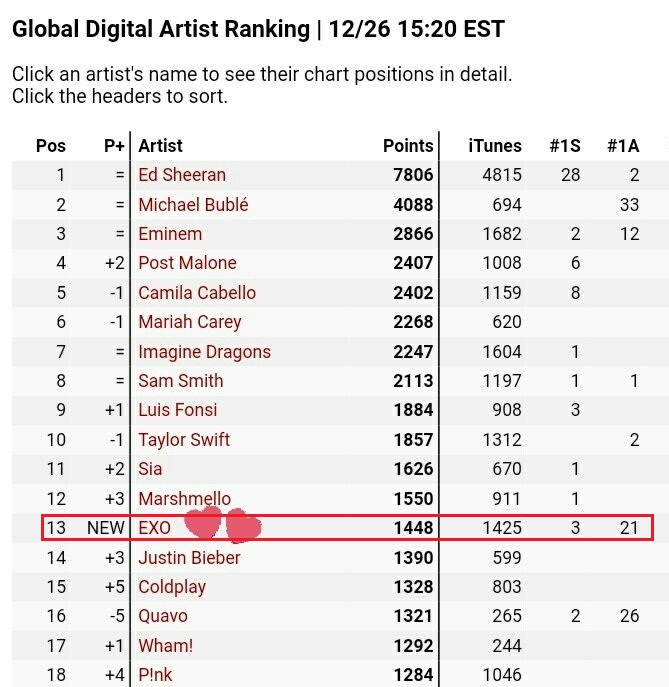
Task: Sort rankings by Points header
Action: (408, 146)
